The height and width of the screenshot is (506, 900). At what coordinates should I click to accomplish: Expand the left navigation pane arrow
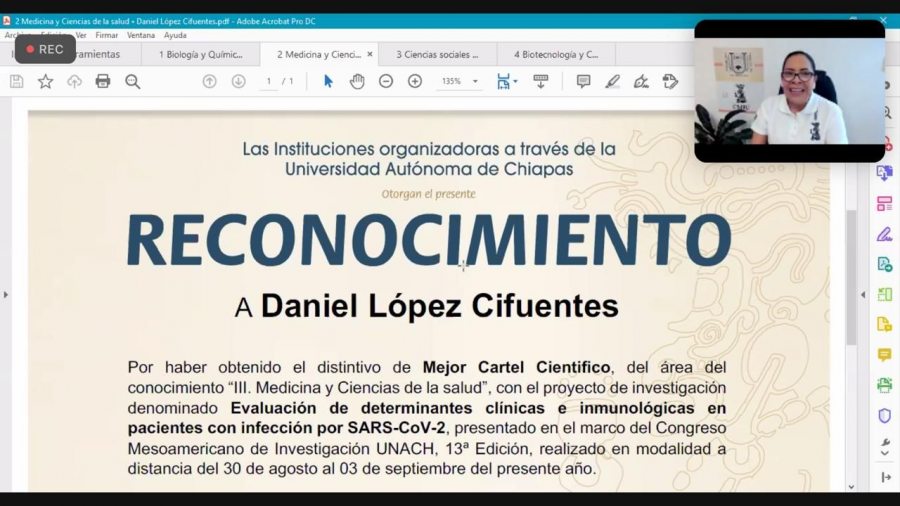(x=6, y=294)
